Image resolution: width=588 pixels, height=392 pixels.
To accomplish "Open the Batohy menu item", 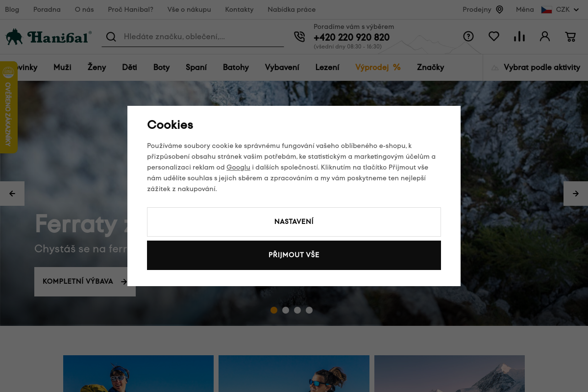I will [236, 68].
